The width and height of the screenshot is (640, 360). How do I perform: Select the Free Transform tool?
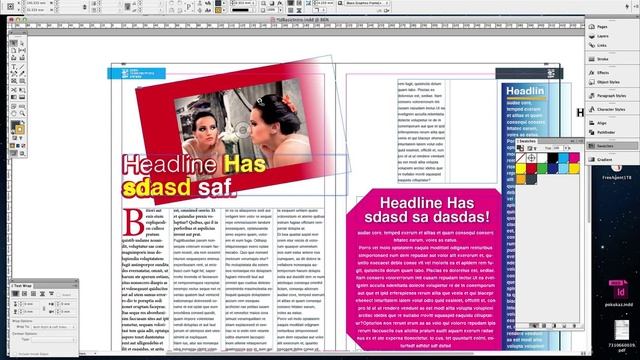tap(22, 89)
